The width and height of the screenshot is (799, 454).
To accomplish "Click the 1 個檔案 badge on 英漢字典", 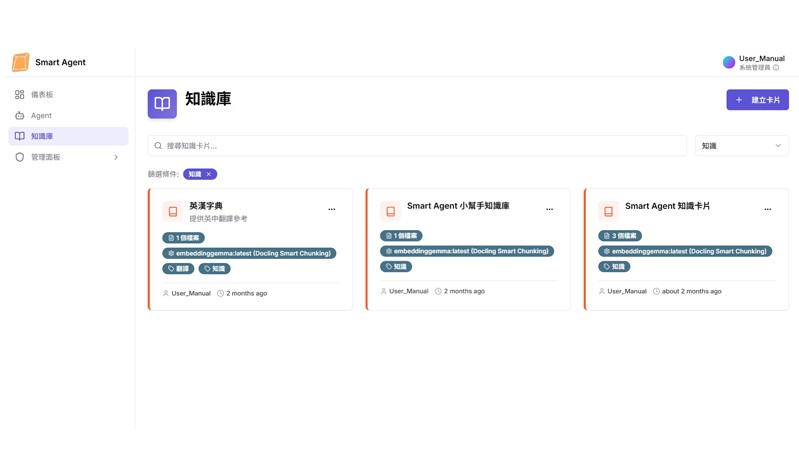I will point(183,238).
